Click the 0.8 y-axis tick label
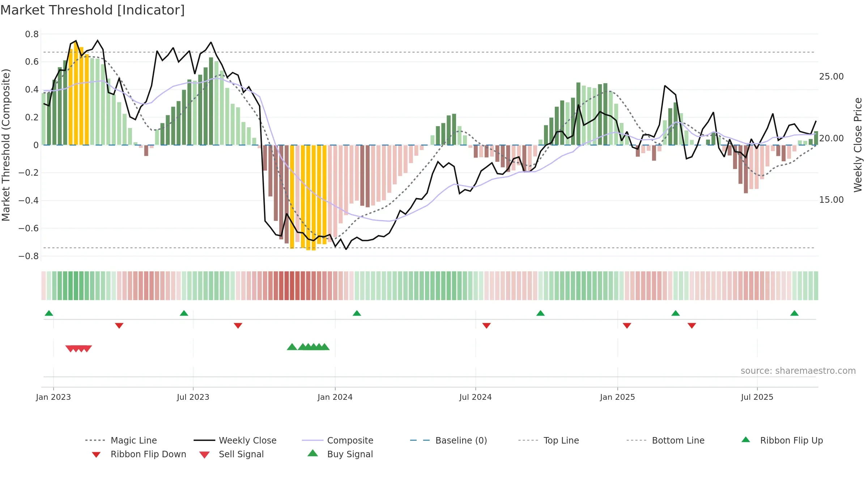This screenshot has height=488, width=868. [x=32, y=34]
